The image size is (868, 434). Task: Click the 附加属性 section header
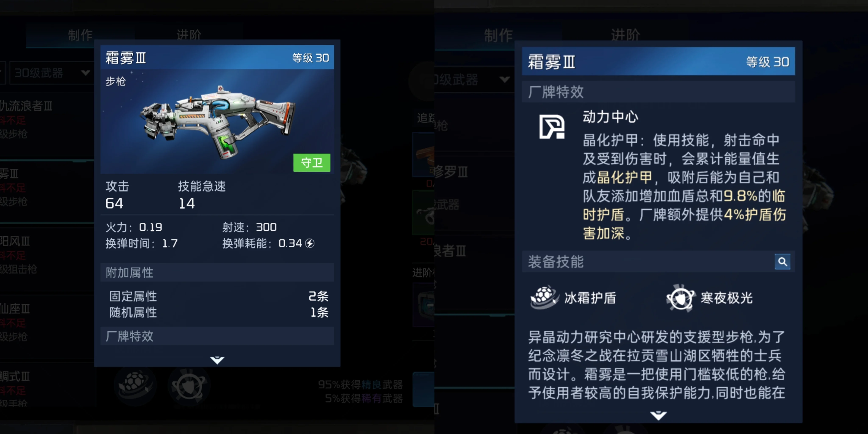[217, 272]
